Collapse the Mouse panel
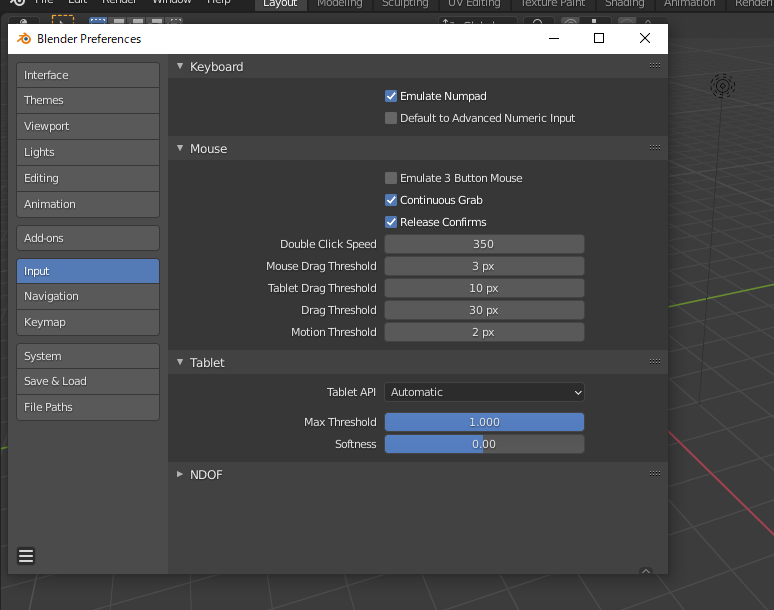774x610 pixels. pos(180,148)
